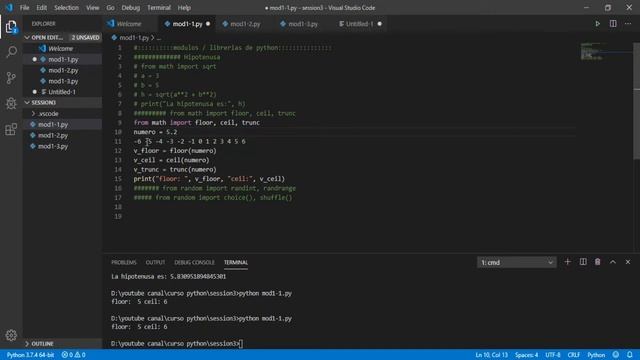
Task: Select mod1-2.py in Open Editors list
Action: pos(62,70)
